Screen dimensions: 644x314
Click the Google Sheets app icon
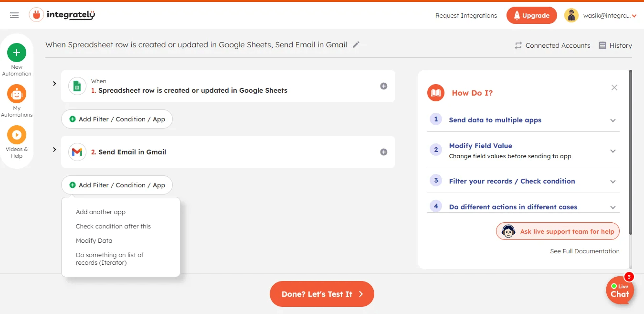click(77, 86)
